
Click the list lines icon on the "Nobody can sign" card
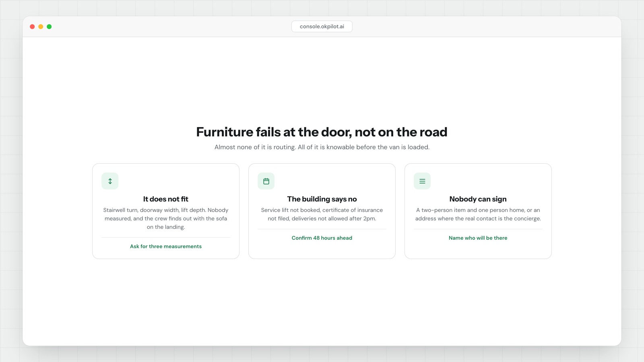pyautogui.click(x=422, y=181)
